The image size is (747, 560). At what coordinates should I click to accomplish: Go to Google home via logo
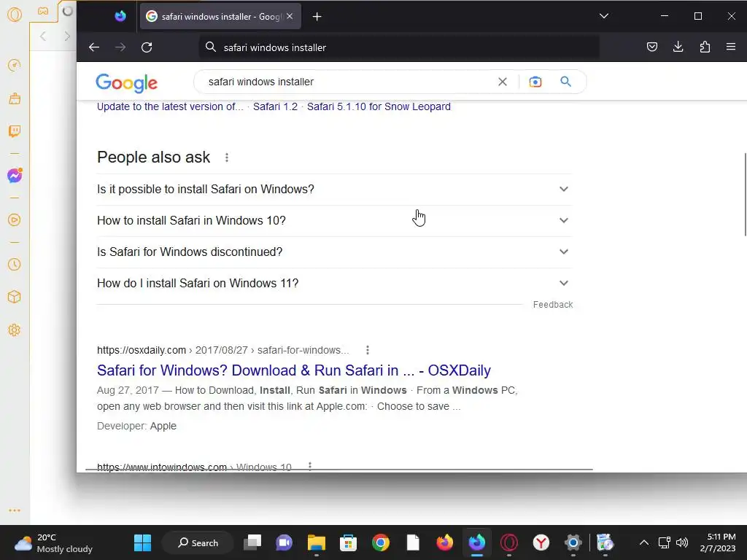click(x=127, y=83)
